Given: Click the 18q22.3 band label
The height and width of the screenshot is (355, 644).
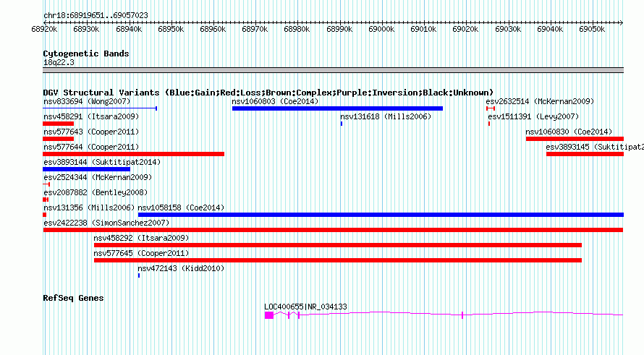Looking at the screenshot, I should click(59, 62).
